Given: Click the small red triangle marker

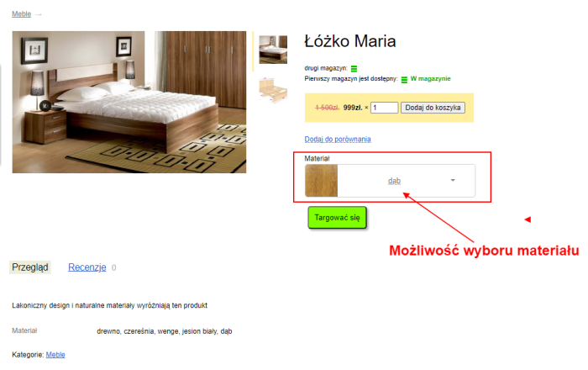Looking at the screenshot, I should pyautogui.click(x=528, y=219).
